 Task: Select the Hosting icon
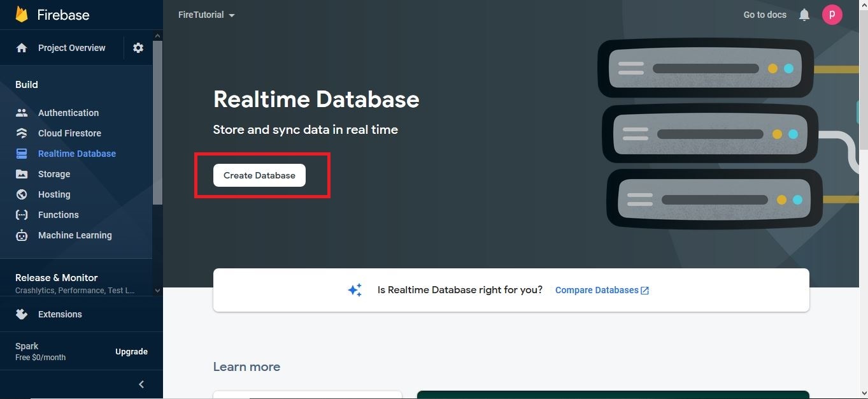22,194
